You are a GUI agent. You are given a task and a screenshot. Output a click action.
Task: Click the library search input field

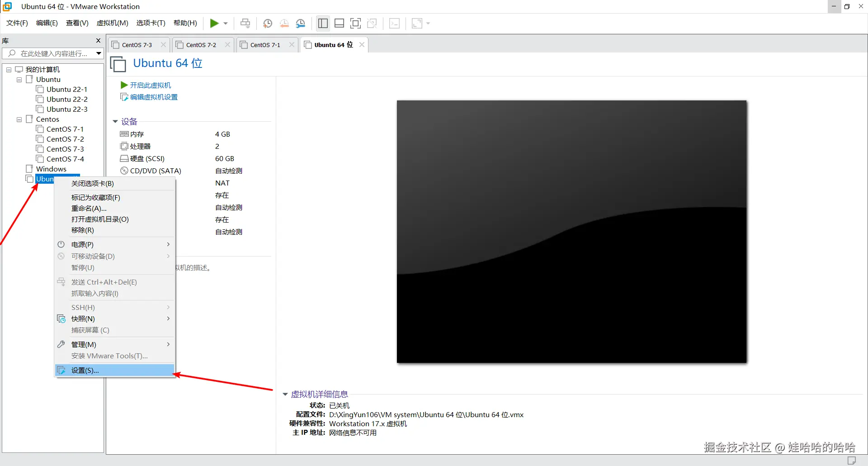click(x=53, y=53)
